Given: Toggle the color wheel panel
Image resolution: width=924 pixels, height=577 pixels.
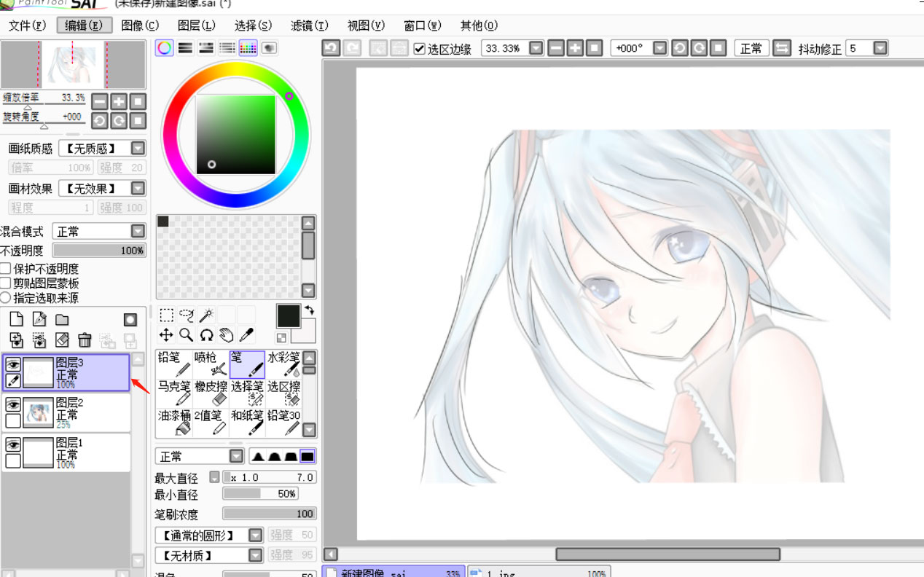Looking at the screenshot, I should pos(165,48).
